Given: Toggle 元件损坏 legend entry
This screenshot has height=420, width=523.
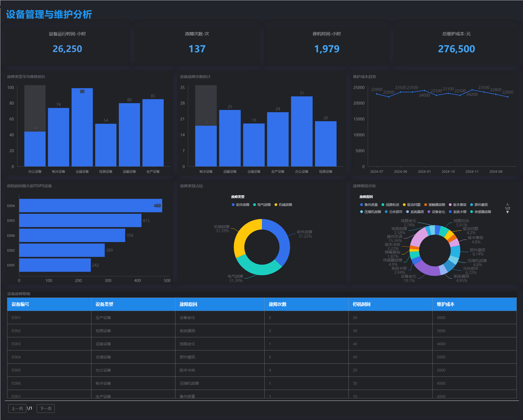Looking at the screenshot, I should (x=394, y=212).
